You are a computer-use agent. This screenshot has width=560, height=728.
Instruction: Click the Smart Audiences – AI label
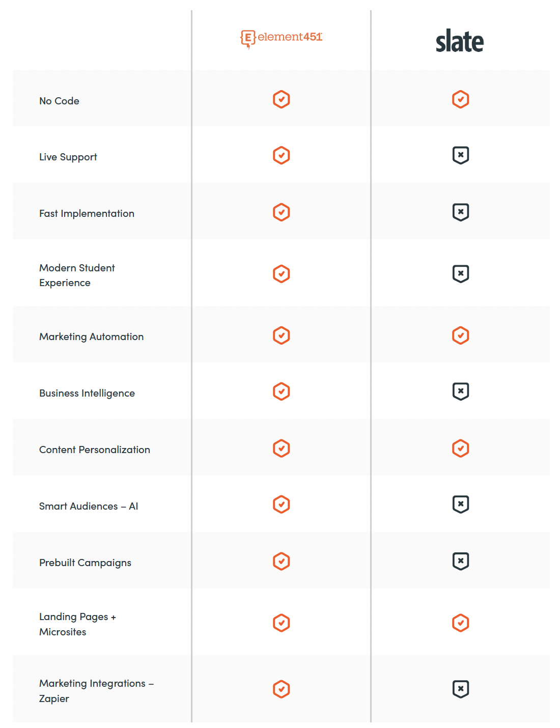click(89, 506)
